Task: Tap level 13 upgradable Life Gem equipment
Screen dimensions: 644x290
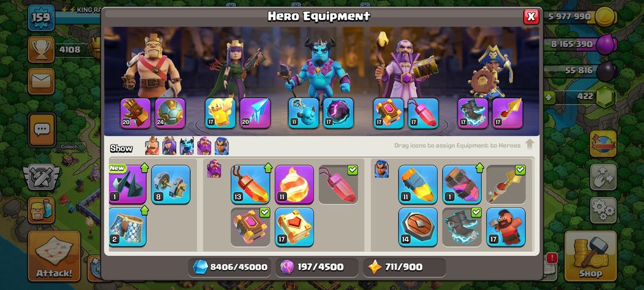Action: 250,184
